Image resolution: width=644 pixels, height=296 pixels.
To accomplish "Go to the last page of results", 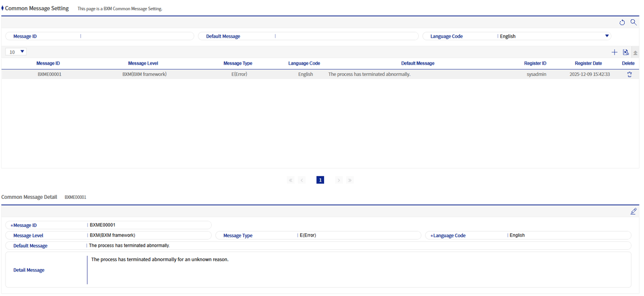I will tap(350, 180).
